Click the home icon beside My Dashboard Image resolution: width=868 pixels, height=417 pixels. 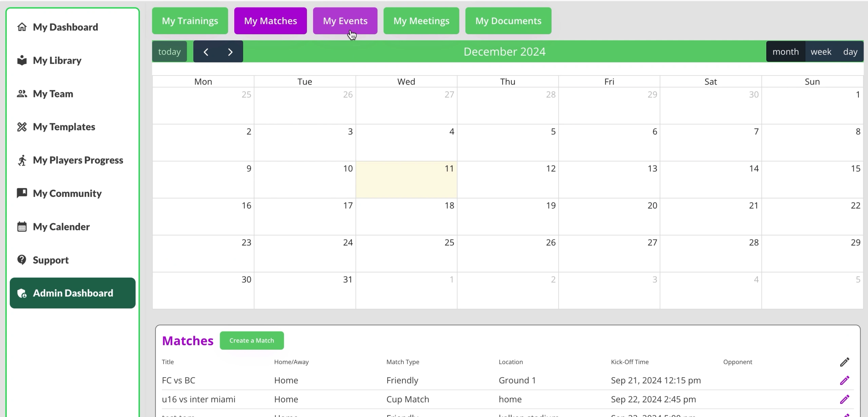22,27
